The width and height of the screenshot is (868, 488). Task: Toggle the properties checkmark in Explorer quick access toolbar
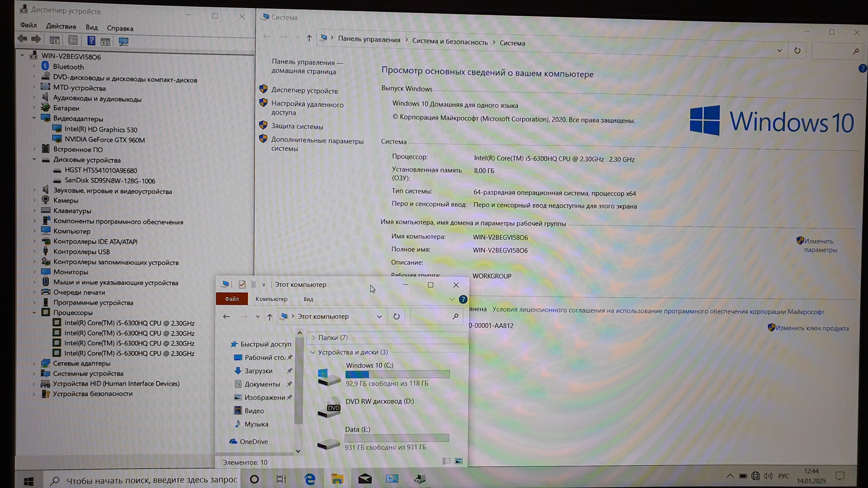coord(242,285)
